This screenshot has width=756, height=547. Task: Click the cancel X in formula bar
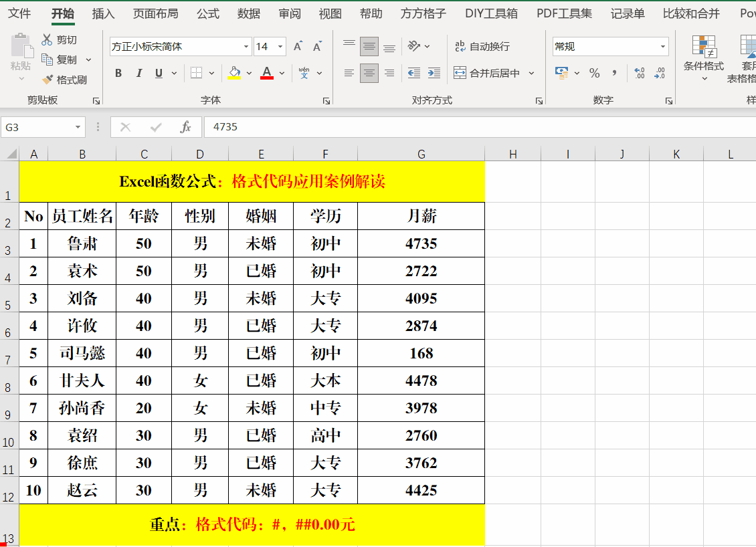125,127
